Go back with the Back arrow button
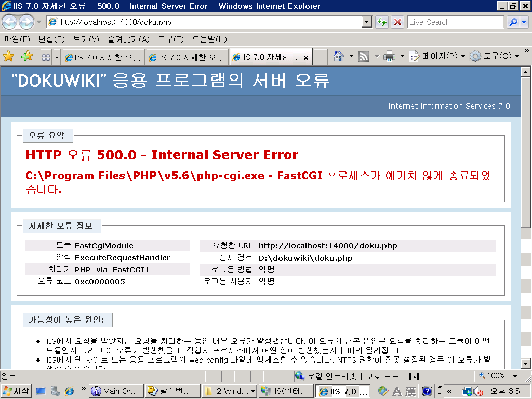532x399 pixels. [9, 22]
